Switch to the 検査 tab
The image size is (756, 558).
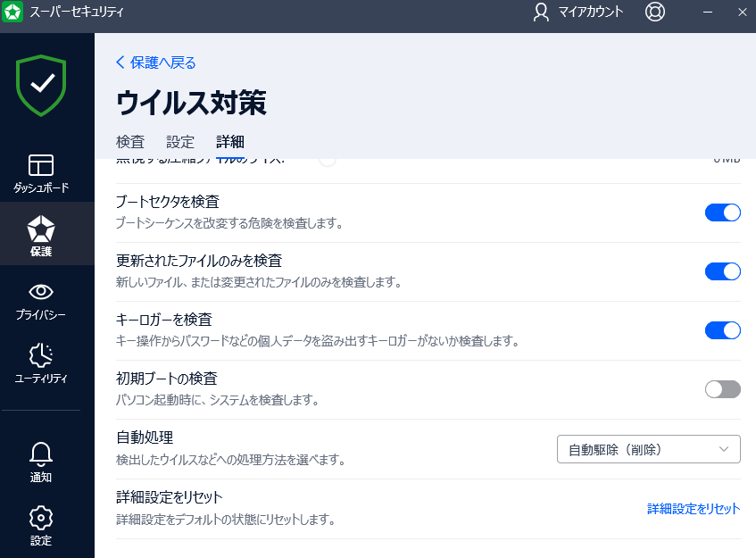coord(130,142)
